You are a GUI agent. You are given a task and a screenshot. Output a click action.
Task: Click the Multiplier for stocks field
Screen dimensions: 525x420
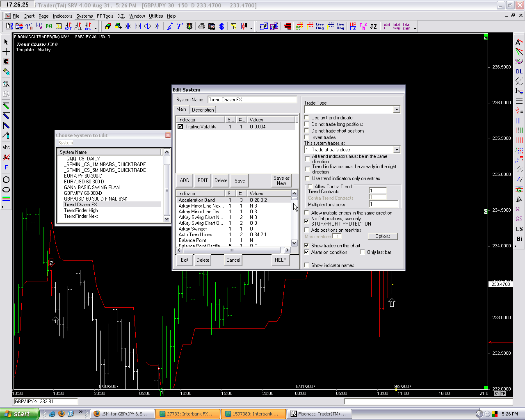tap(383, 204)
